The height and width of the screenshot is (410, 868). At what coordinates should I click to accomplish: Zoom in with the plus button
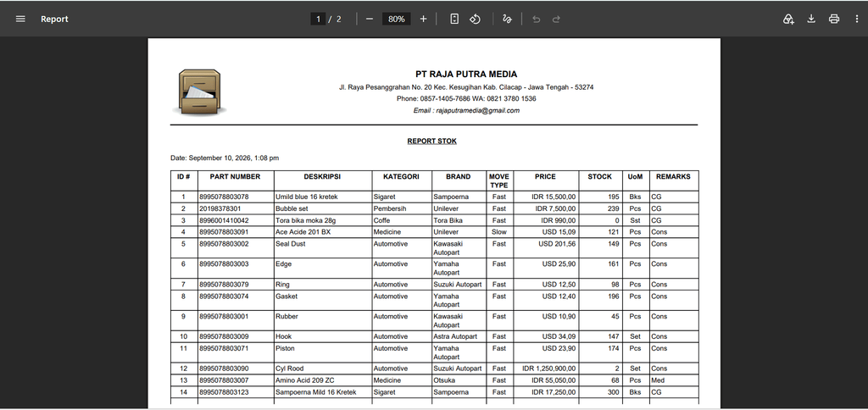pyautogui.click(x=424, y=19)
